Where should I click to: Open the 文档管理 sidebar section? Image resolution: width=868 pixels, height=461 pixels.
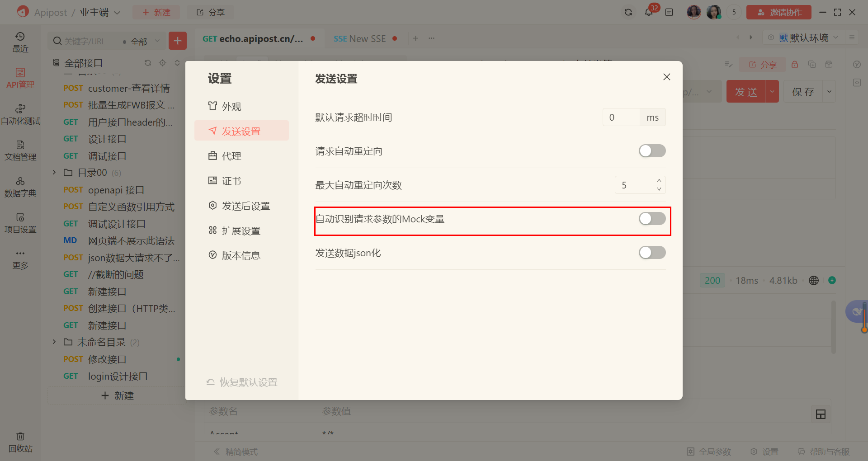point(20,151)
